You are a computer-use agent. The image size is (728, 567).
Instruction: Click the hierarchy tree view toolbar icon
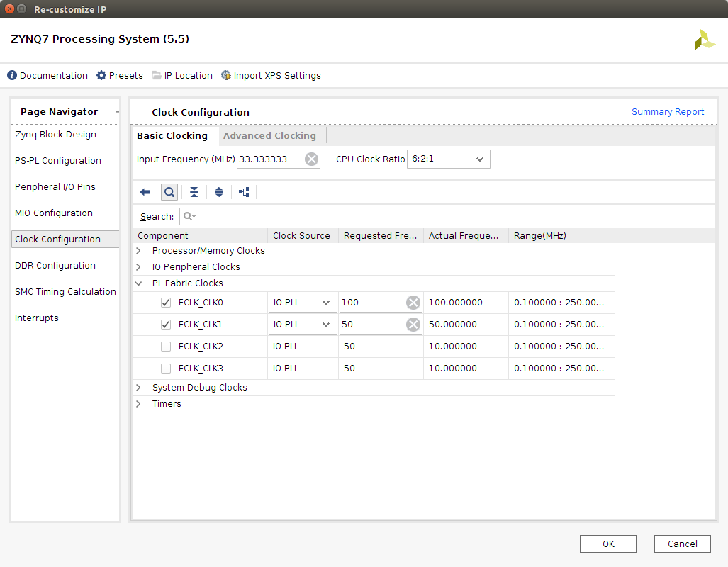(x=244, y=192)
